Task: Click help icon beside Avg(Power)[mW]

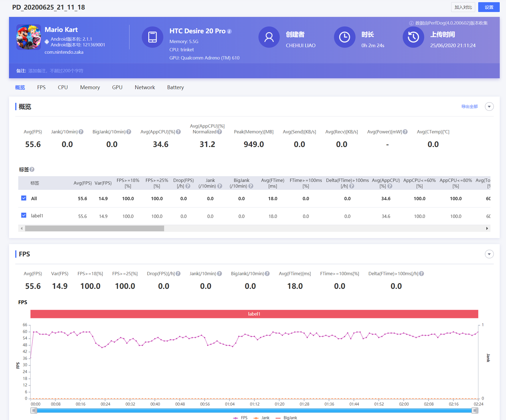Action: [x=405, y=132]
